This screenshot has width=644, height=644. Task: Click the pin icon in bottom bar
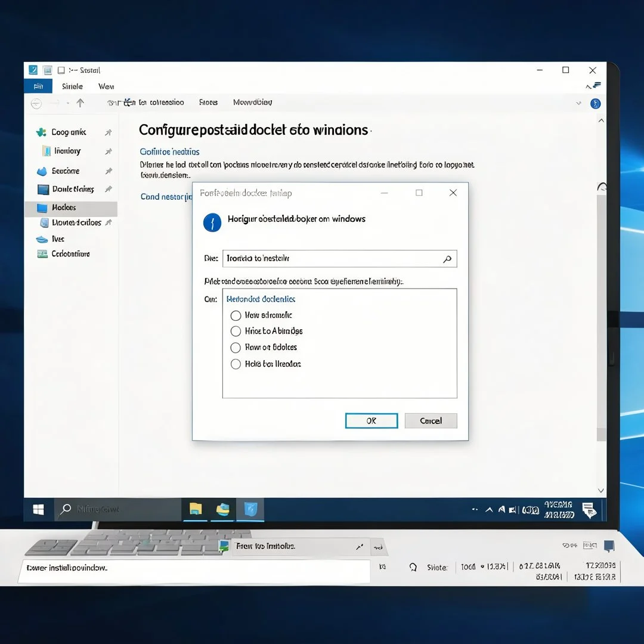tap(360, 547)
